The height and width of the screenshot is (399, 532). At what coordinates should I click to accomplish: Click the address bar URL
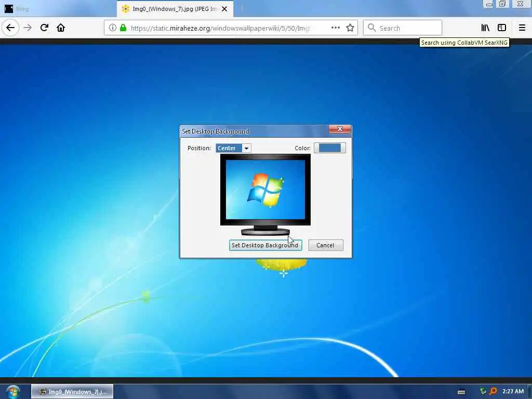click(220, 28)
